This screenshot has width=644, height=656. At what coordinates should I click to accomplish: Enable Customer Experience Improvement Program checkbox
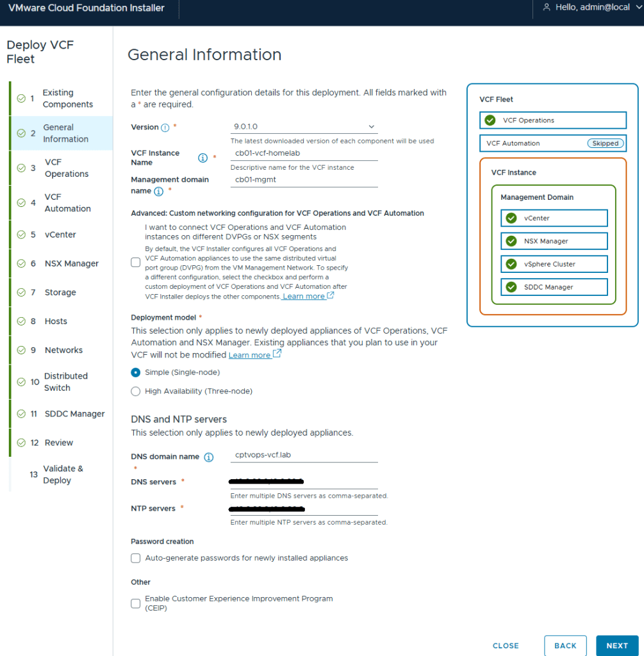(x=135, y=603)
